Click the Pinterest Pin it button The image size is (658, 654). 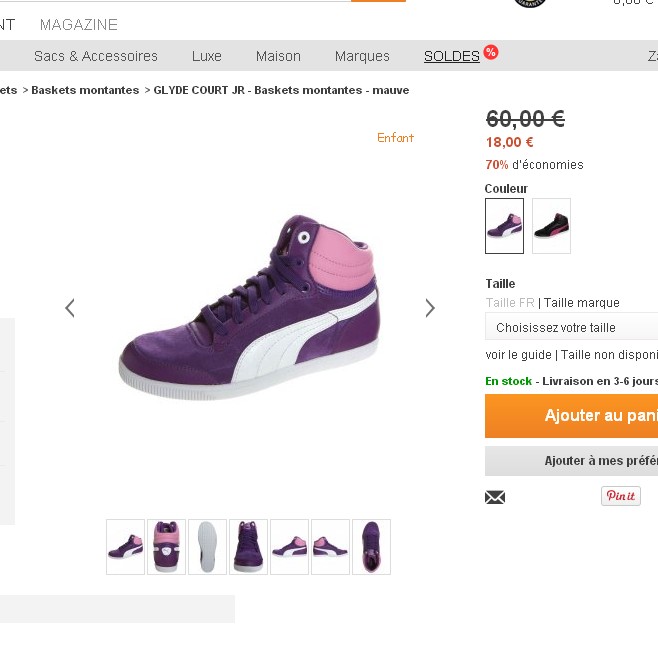(620, 496)
